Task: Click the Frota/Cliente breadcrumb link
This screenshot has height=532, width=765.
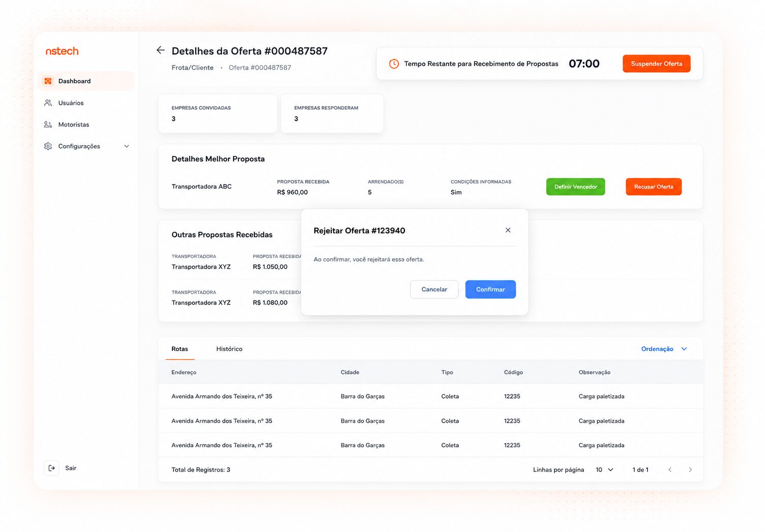Action: (x=192, y=68)
